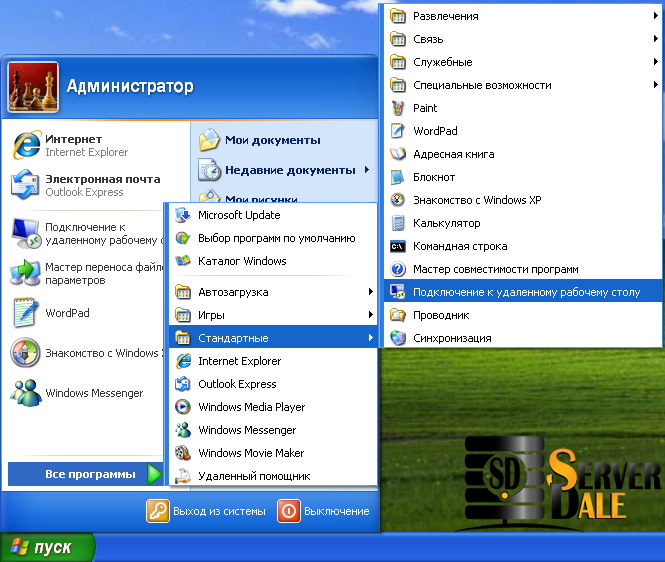Click the WordPad icon in the Стандартные submenu
Viewport: 665px width, 562px height.
tap(398, 131)
